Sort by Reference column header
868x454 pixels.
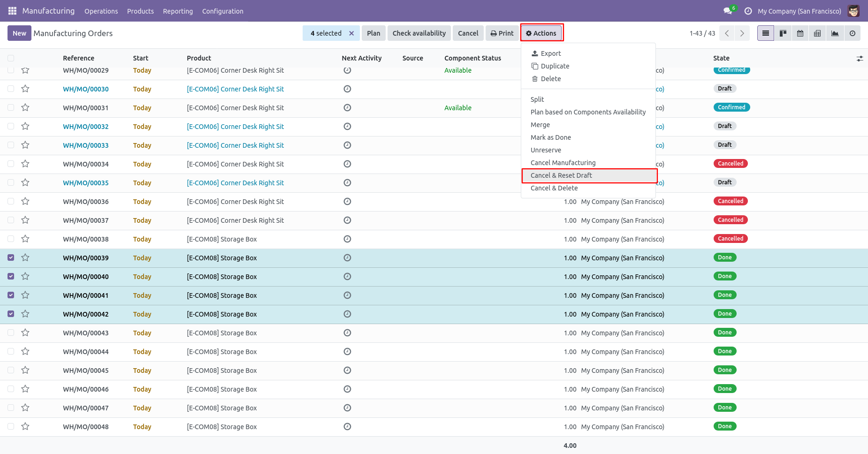(78, 58)
